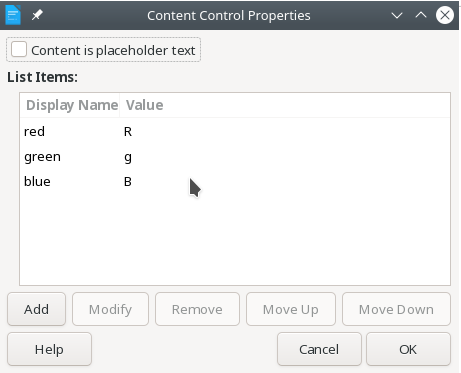Click the pin icon in title bar
This screenshot has width=461, height=373.
click(37, 15)
